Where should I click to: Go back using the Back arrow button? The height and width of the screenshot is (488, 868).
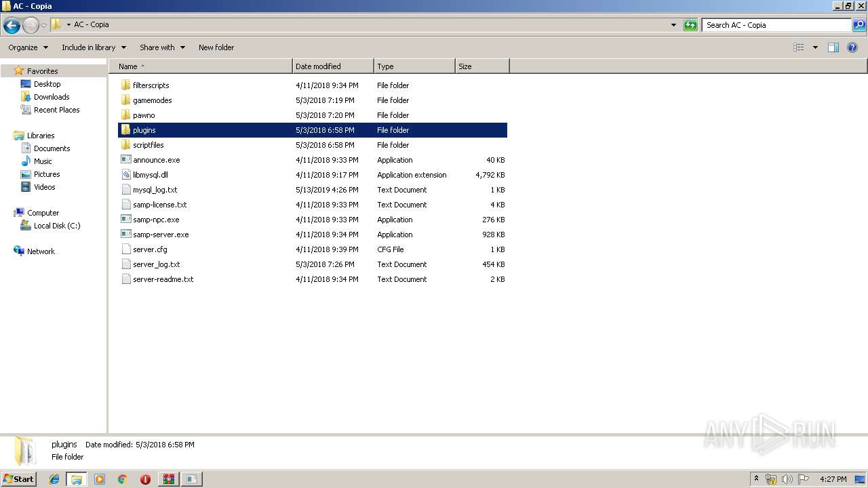tap(12, 26)
